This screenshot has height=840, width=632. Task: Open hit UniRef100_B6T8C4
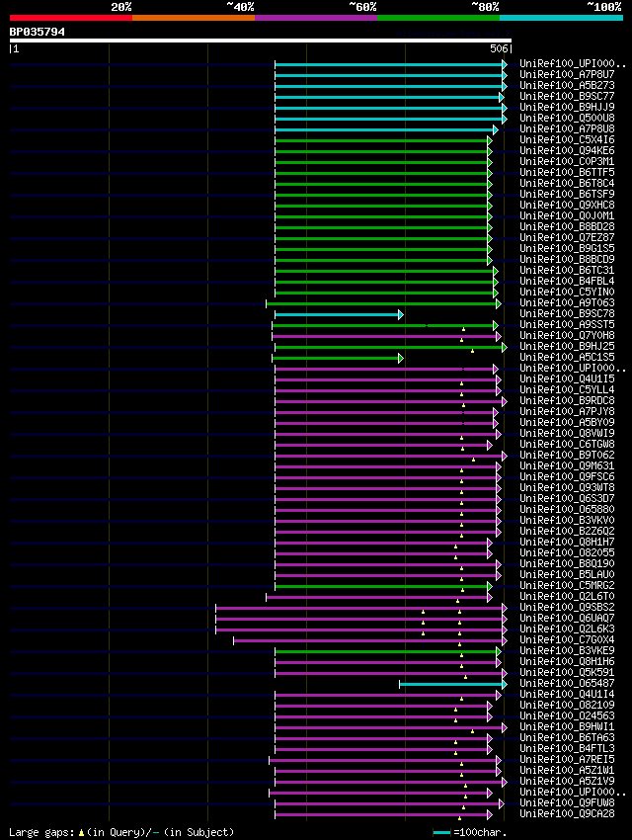tap(567, 183)
